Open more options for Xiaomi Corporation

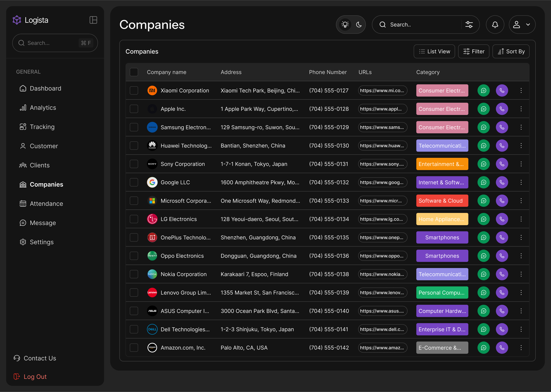tap(521, 90)
